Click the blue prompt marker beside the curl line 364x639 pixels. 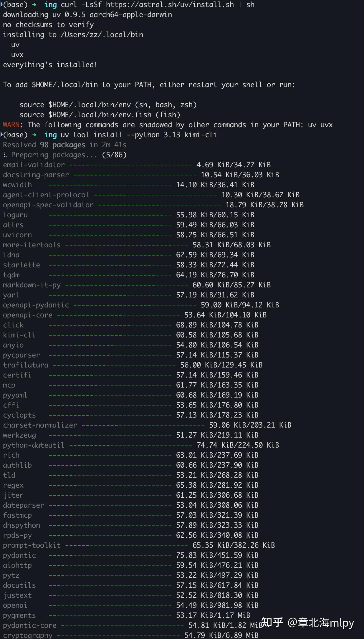1,5
